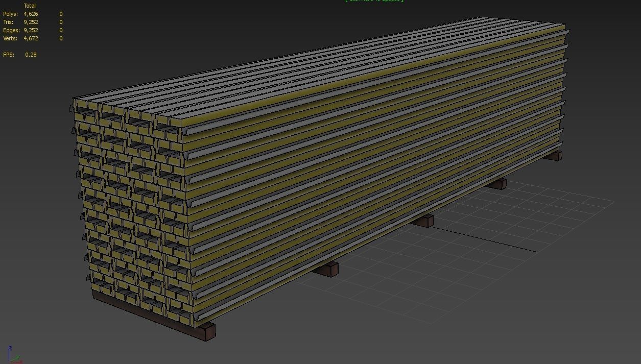Select the vertex total value 4,672
The image size is (641, 364).
(x=31, y=38)
